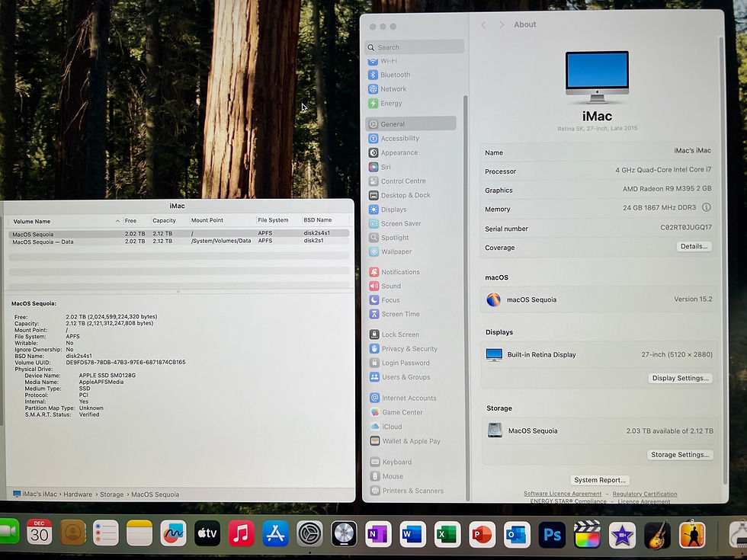Click System Settings gear icon in Dock
This screenshot has height=560, width=747.
[x=309, y=534]
